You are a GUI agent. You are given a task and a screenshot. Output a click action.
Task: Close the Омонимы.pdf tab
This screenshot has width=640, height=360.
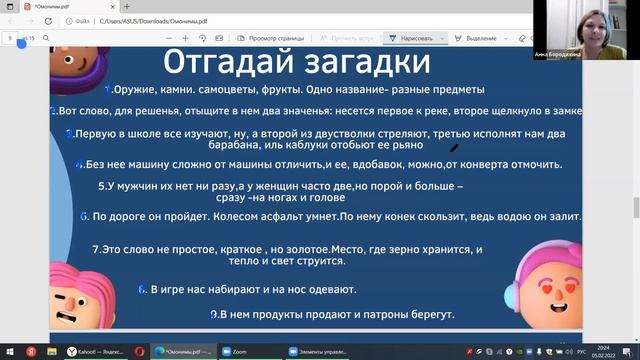[x=113, y=7]
